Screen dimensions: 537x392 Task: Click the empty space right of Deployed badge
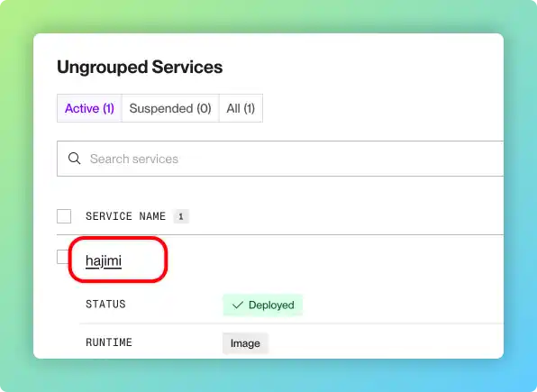coord(401,305)
